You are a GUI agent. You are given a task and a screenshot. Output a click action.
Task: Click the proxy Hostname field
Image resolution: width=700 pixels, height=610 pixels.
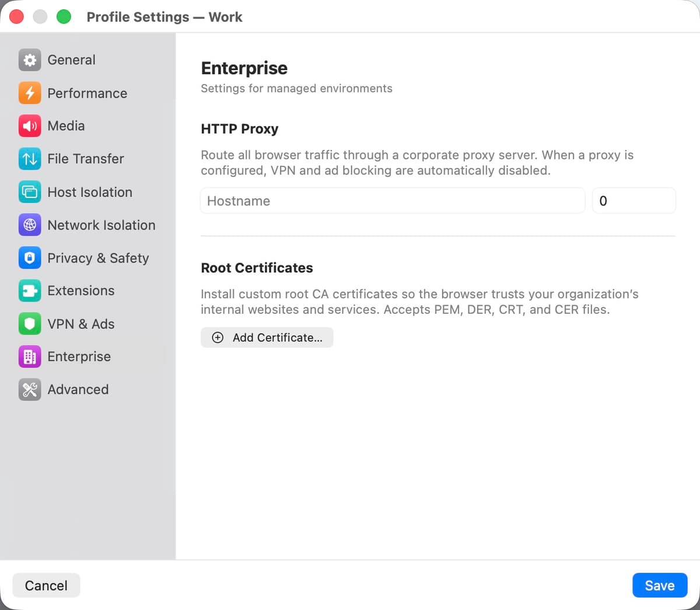(393, 201)
